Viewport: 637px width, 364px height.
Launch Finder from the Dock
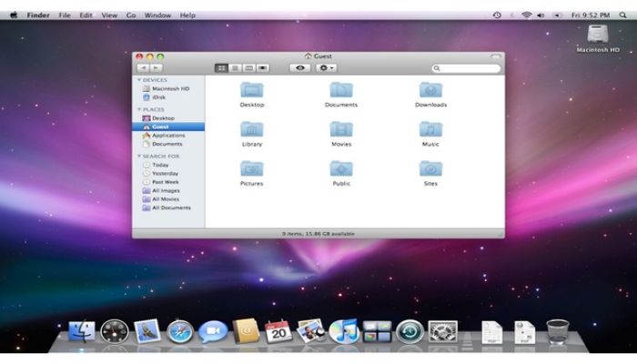82,332
